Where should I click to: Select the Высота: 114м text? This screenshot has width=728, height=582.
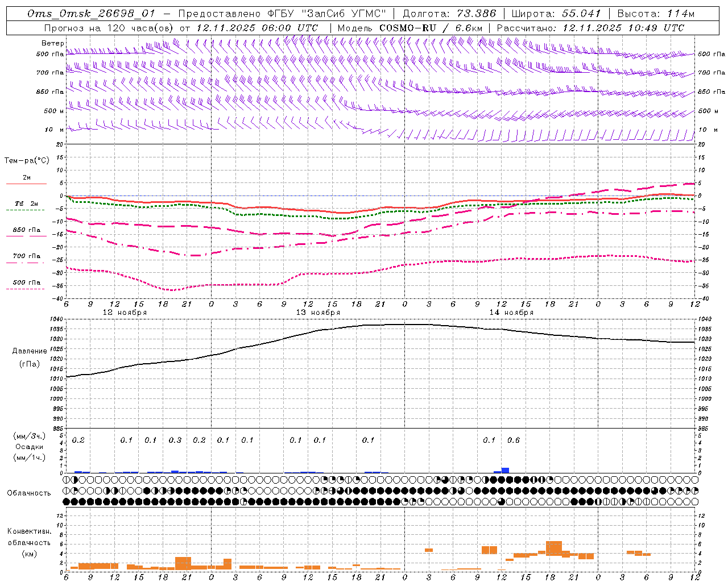[656, 14]
